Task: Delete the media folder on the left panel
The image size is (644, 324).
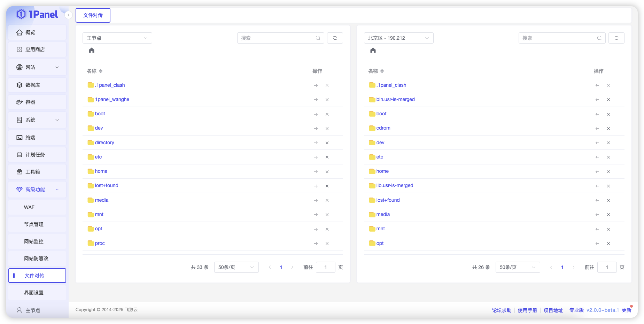Action: (327, 200)
